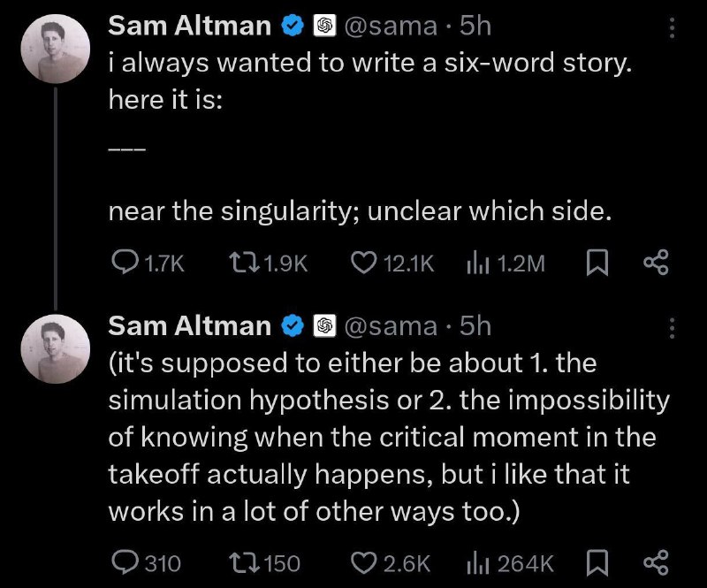Open the avatar on the second tweet
Viewport: 707px width, 588px height.
click(x=56, y=349)
